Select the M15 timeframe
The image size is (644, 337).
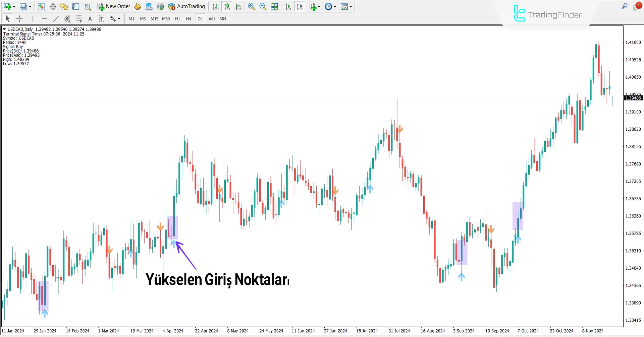(154, 19)
